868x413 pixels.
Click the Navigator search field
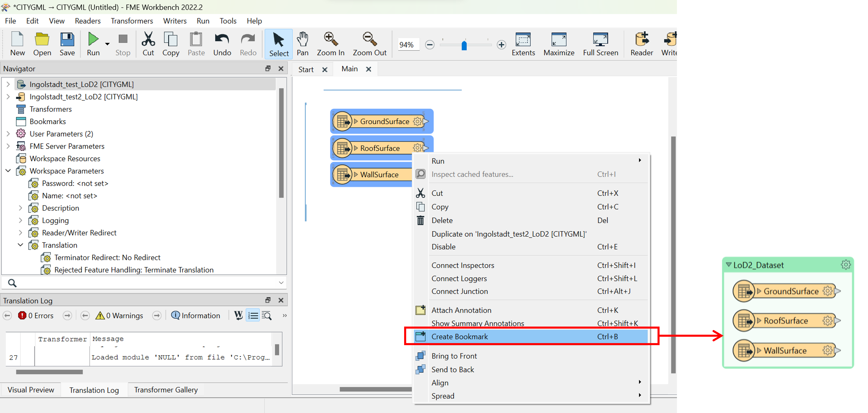(x=144, y=282)
